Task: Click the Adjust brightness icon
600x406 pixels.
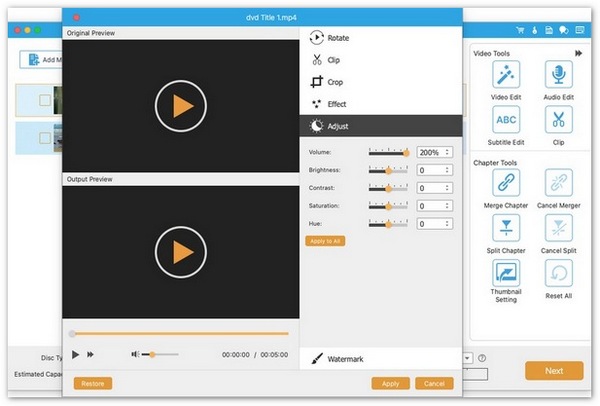Action: click(x=316, y=126)
